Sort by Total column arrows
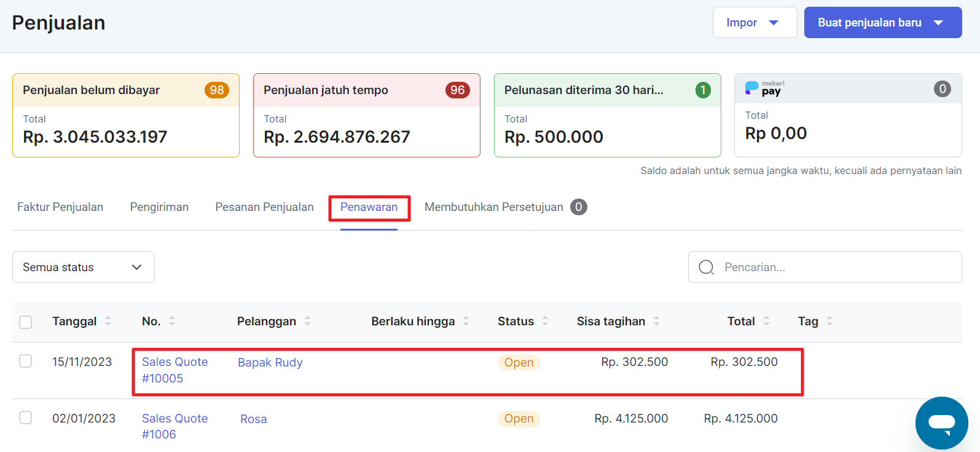The height and width of the screenshot is (452, 980). [766, 321]
